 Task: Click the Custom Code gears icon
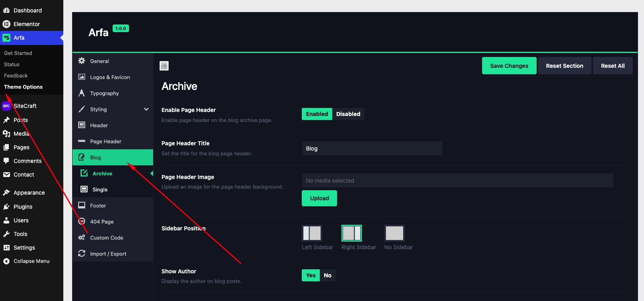82,237
